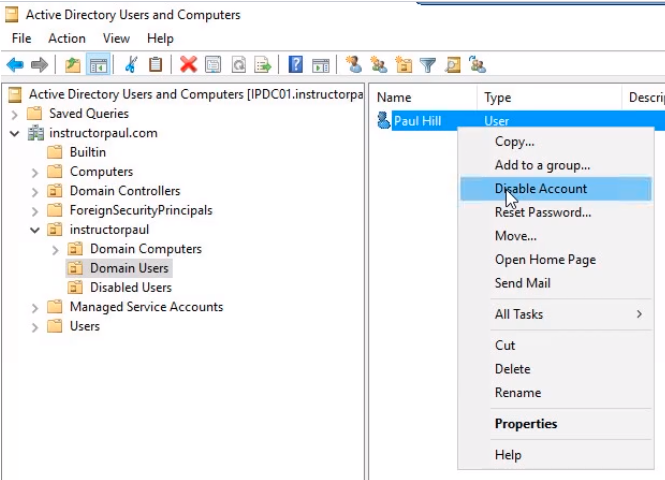665x480 pixels.
Task: Click the Filter funnel toolbar icon
Action: click(x=428, y=65)
